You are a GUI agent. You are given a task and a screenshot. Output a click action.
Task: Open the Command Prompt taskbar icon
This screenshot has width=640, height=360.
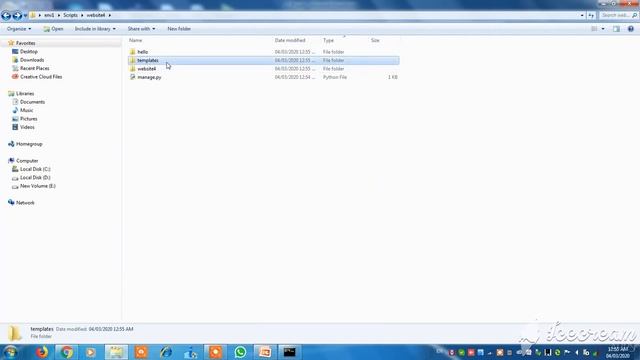pyautogui.click(x=289, y=352)
